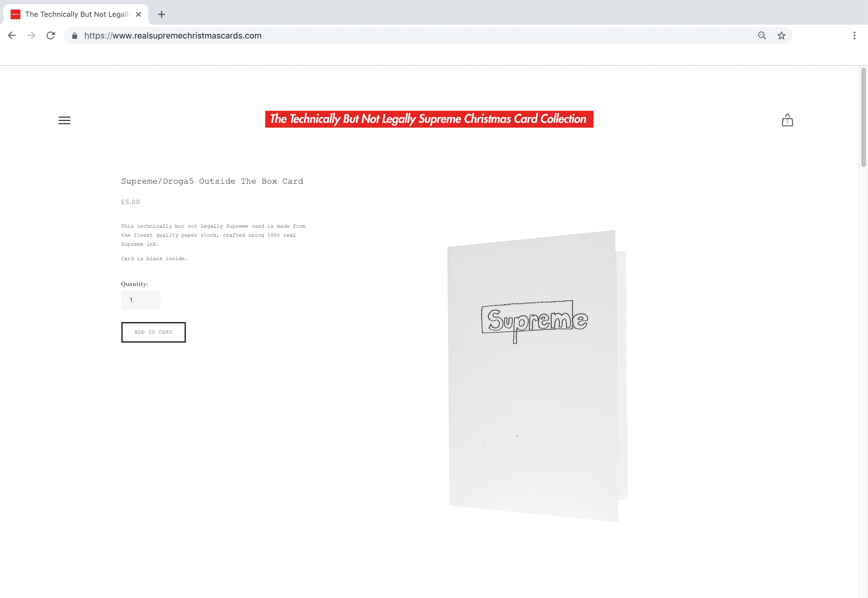Image resolution: width=868 pixels, height=598 pixels.
Task: Open a new browser tab
Action: [161, 15]
